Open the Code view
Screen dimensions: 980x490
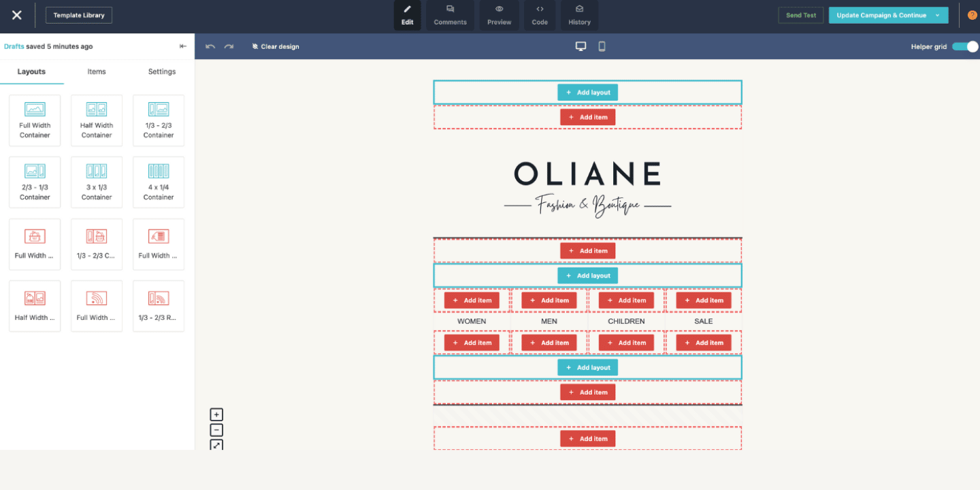click(540, 15)
